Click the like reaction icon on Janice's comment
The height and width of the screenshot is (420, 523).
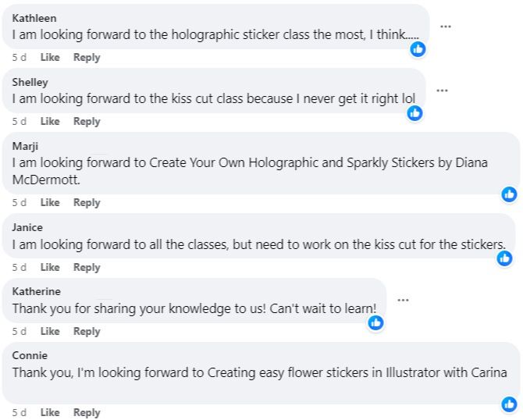coord(505,258)
